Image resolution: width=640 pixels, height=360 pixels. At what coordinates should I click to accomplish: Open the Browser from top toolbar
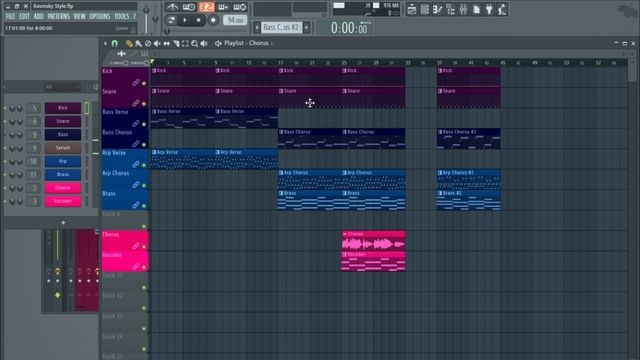tap(451, 9)
